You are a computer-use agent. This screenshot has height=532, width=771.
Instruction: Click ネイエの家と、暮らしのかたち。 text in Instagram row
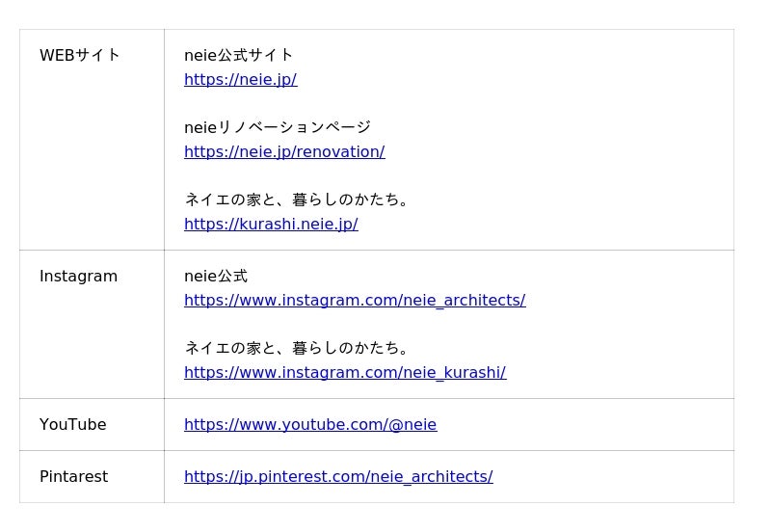(299, 349)
